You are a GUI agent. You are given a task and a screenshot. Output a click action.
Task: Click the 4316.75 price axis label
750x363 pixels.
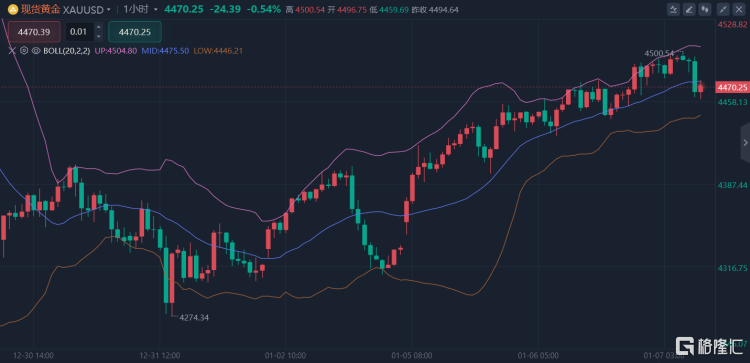(x=732, y=268)
